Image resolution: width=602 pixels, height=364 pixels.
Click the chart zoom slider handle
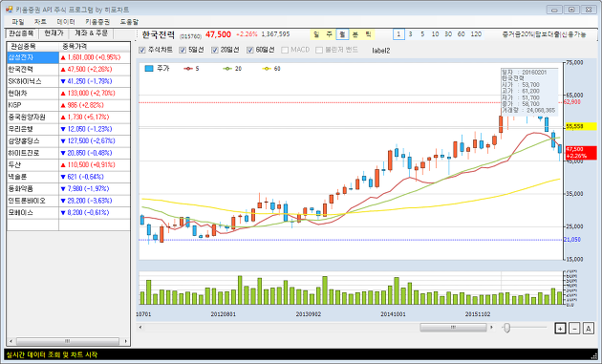tap(506, 328)
